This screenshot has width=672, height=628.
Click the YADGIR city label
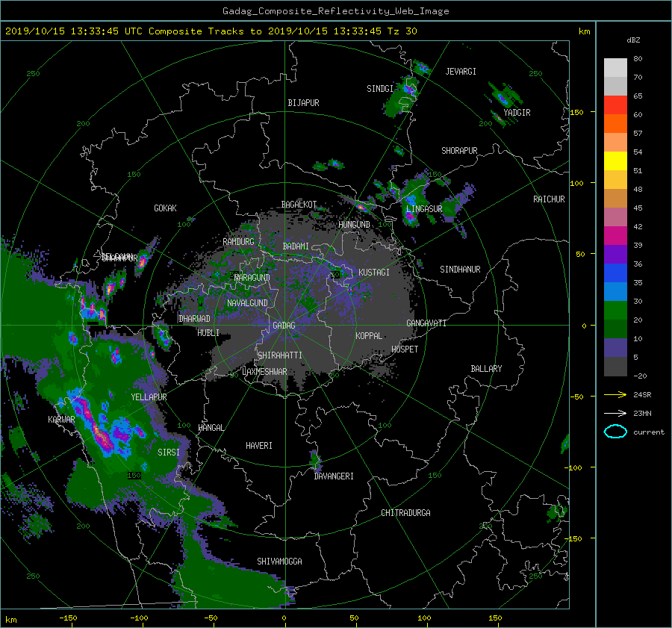tap(517, 113)
